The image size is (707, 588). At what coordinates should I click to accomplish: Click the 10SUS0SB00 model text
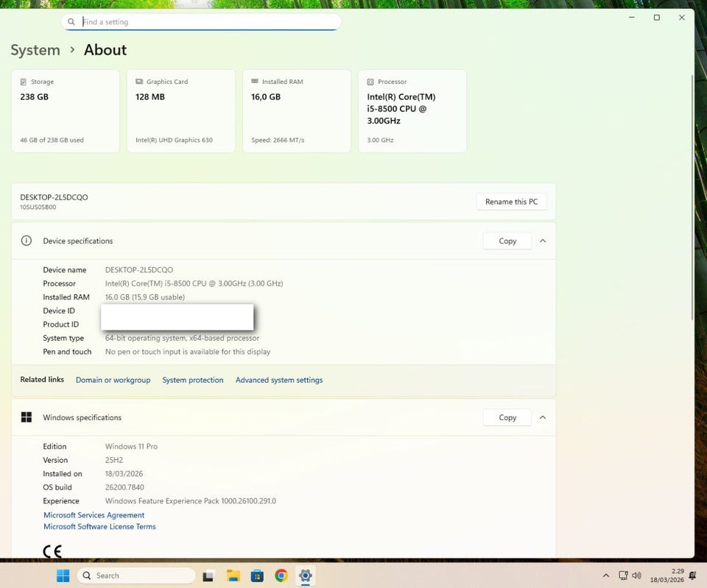[x=38, y=208]
